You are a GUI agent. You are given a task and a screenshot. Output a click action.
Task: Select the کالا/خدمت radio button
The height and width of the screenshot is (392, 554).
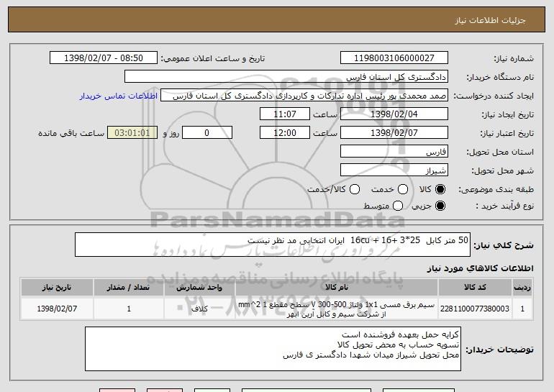pyautogui.click(x=355, y=190)
